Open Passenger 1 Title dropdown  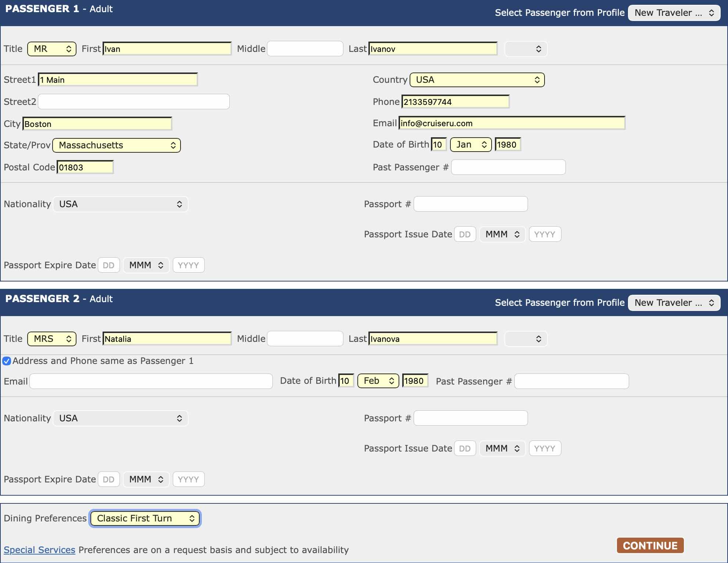tap(52, 49)
